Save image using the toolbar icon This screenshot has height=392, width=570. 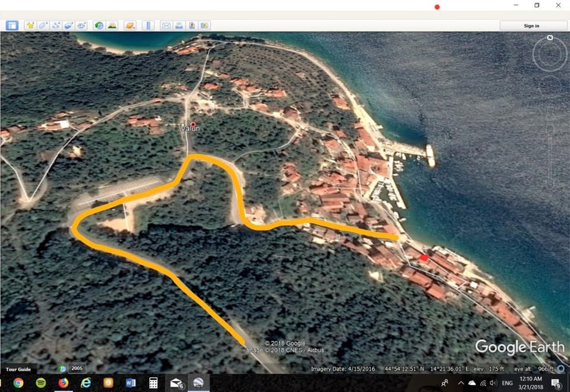tap(192, 26)
